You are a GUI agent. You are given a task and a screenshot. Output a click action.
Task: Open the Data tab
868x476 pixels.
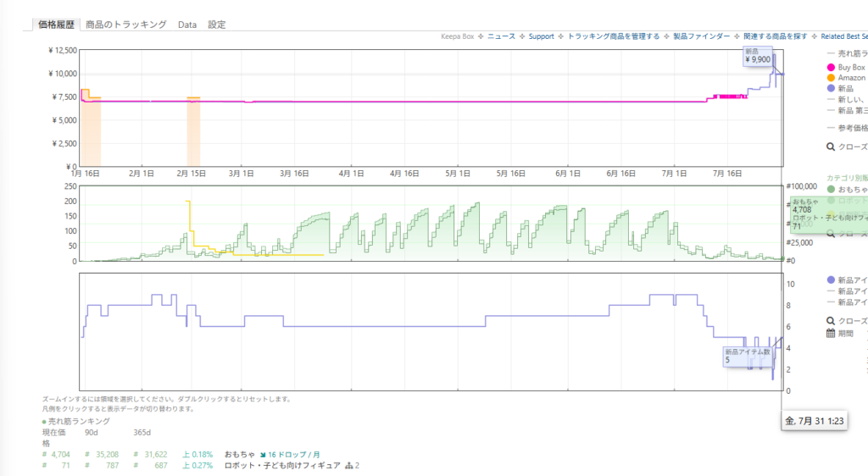pos(187,25)
